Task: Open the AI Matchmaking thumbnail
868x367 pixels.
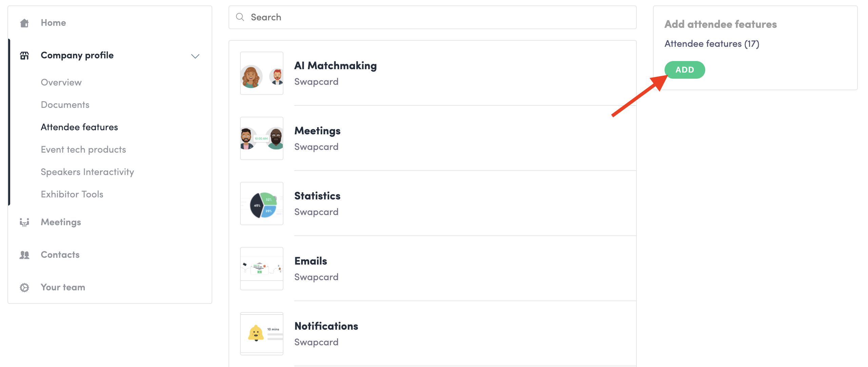Action: coord(262,73)
